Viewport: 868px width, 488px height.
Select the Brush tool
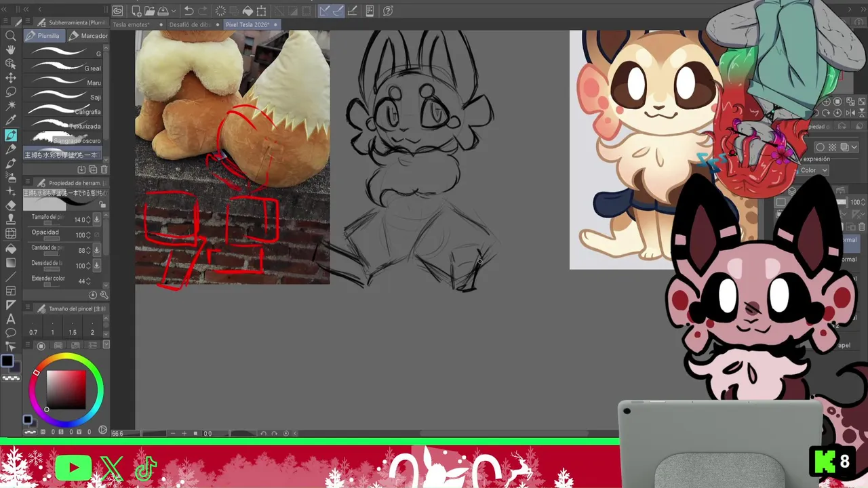click(11, 163)
